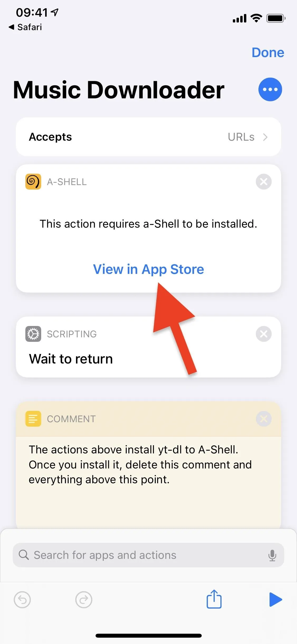297x644 pixels.
Task: Remove the Comment action with its X
Action: click(263, 419)
